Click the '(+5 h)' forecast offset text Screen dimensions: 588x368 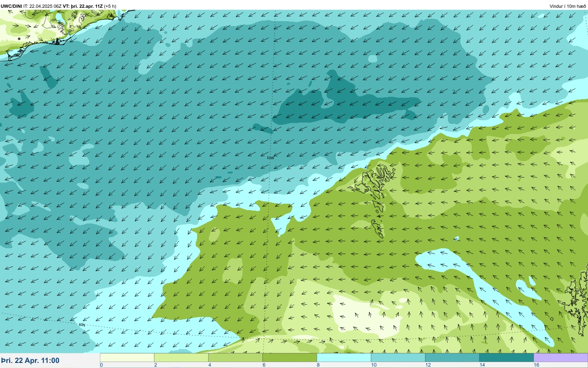tap(110, 6)
